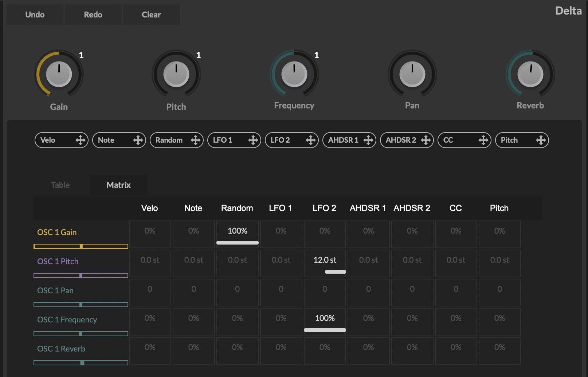Select the Velo modulator chip label
The height and width of the screenshot is (377, 588).
[48, 140]
